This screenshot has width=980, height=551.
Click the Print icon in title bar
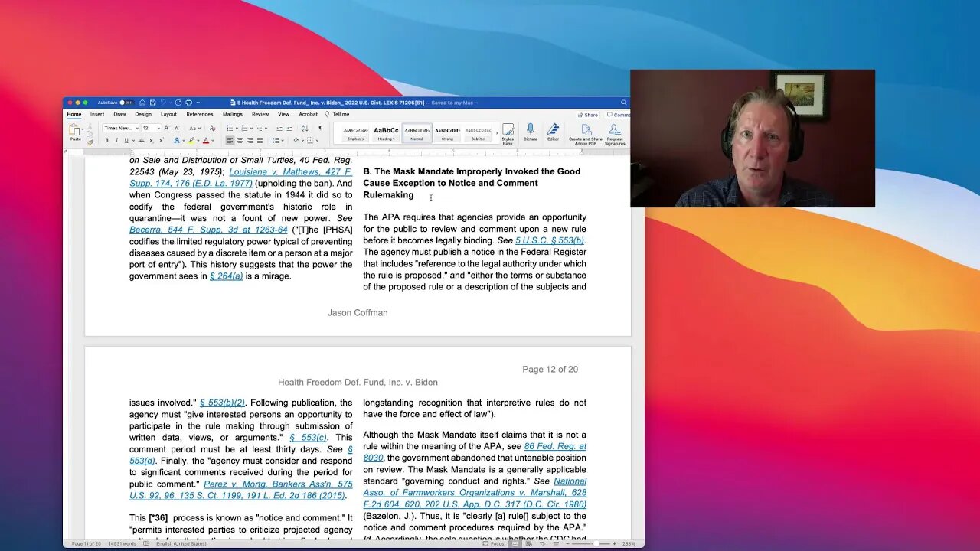point(188,103)
